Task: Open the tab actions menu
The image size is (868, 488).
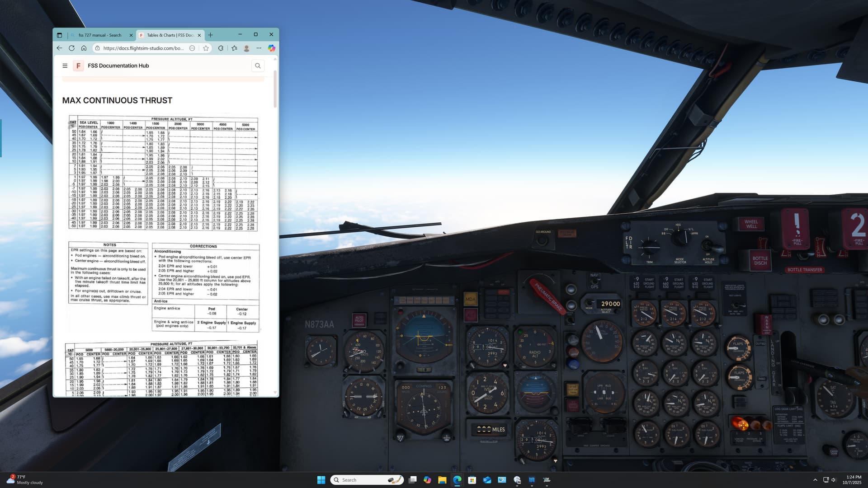Action: click(59, 35)
